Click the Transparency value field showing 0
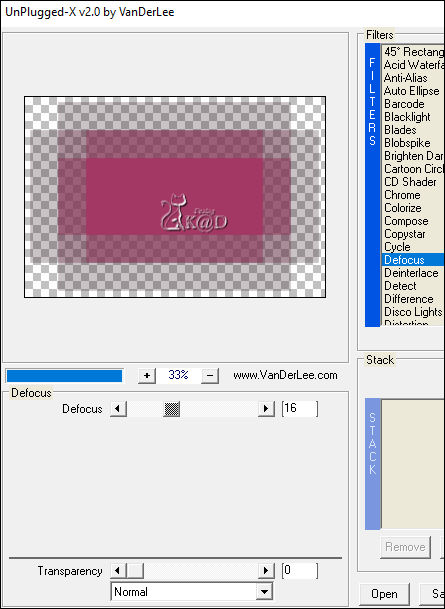This screenshot has width=445, height=609. [300, 571]
